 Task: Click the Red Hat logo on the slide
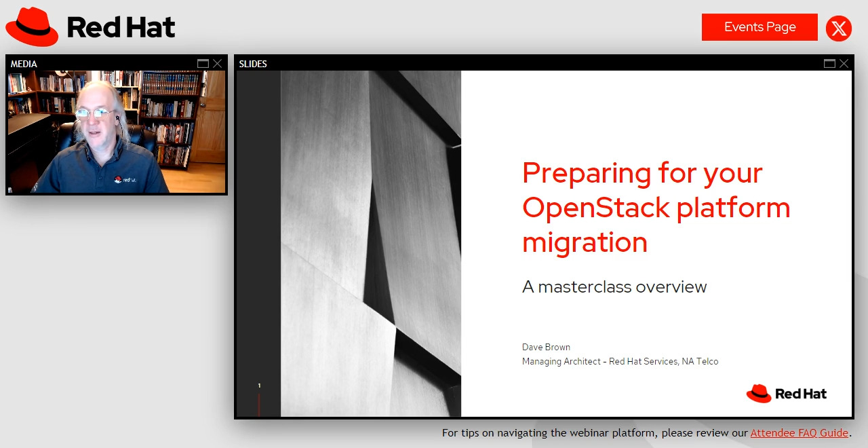click(787, 394)
